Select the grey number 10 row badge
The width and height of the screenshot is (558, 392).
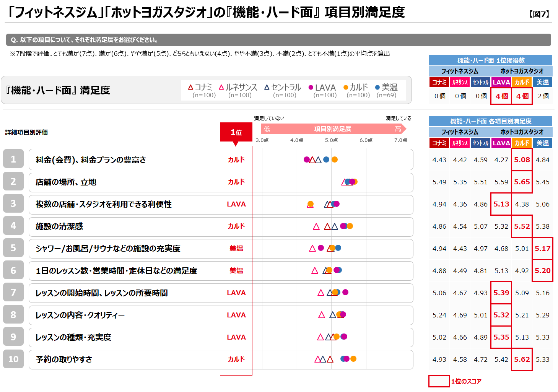point(13,359)
